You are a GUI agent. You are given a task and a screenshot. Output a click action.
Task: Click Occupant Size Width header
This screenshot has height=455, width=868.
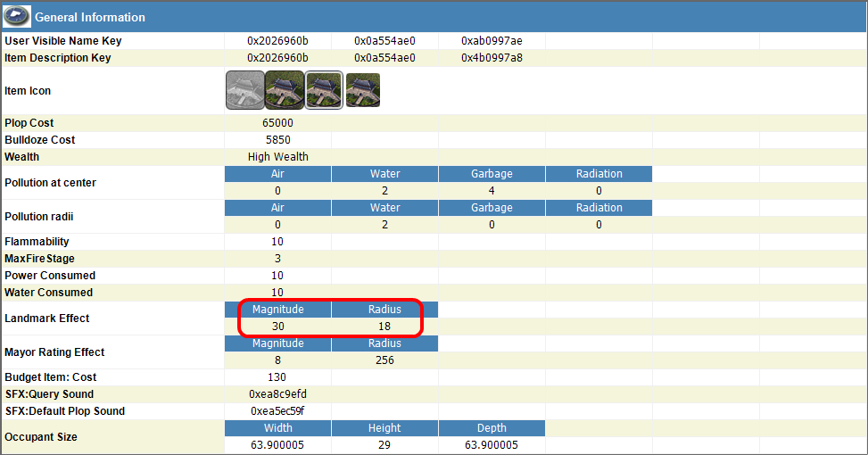(278, 428)
